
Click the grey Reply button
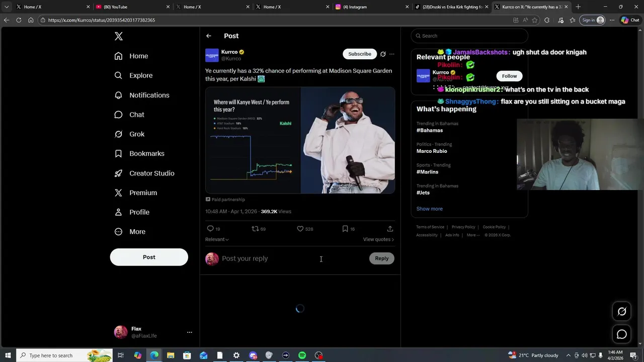pos(382,258)
